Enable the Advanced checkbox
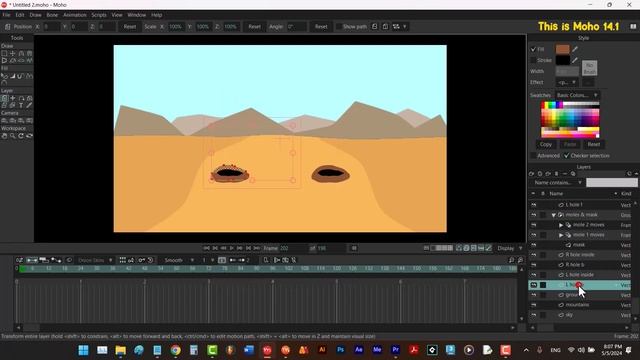The image size is (640, 360). point(533,156)
